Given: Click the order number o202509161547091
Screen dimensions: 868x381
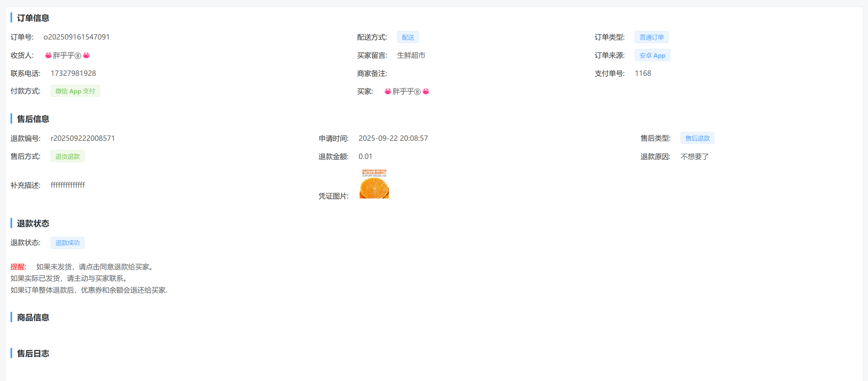Looking at the screenshot, I should tap(76, 37).
